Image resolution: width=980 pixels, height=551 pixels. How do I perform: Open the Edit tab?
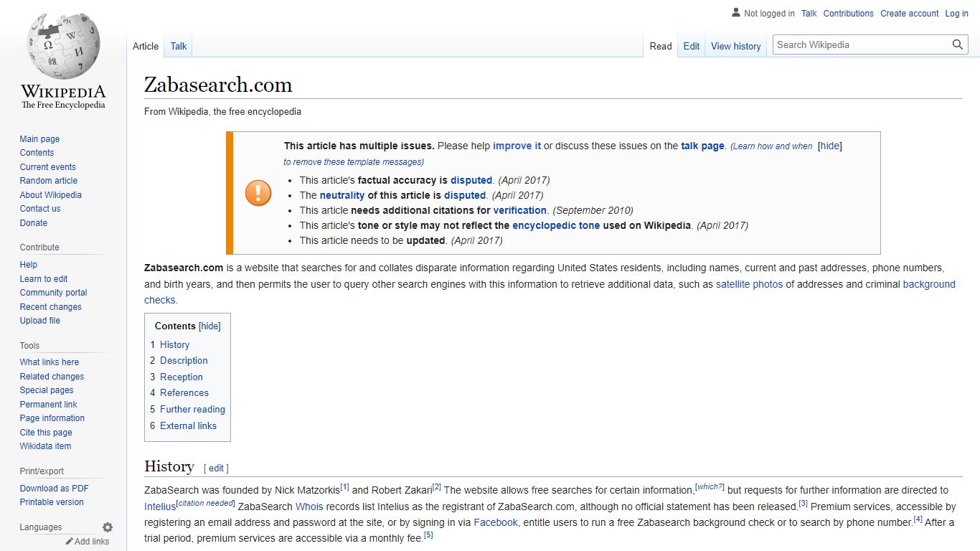click(x=692, y=46)
